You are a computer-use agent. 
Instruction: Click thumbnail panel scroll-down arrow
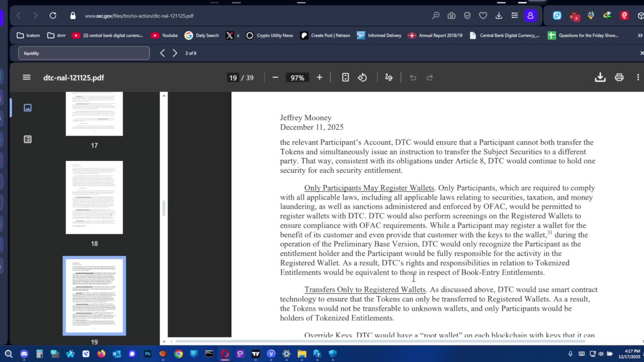[164, 341]
